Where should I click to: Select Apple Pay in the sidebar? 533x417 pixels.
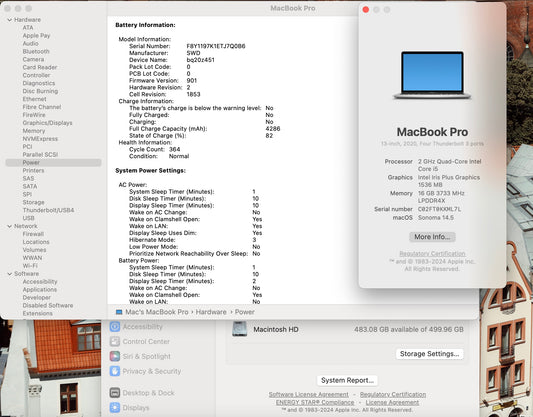(36, 35)
